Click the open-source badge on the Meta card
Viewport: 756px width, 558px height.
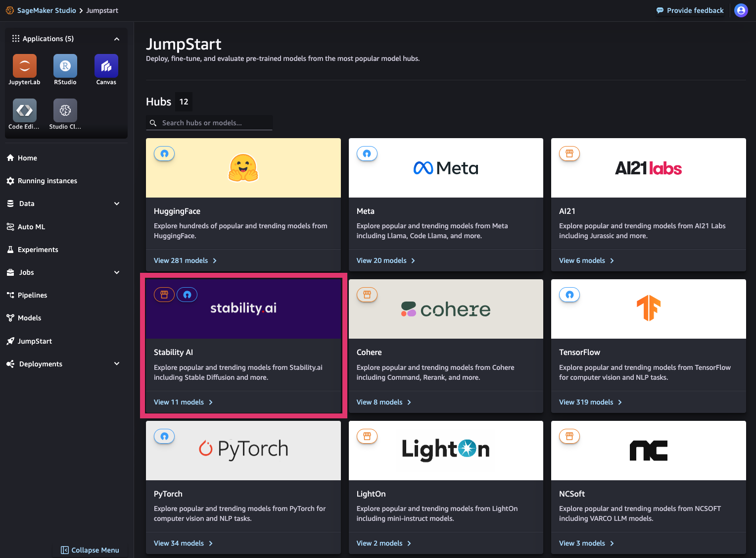click(367, 153)
